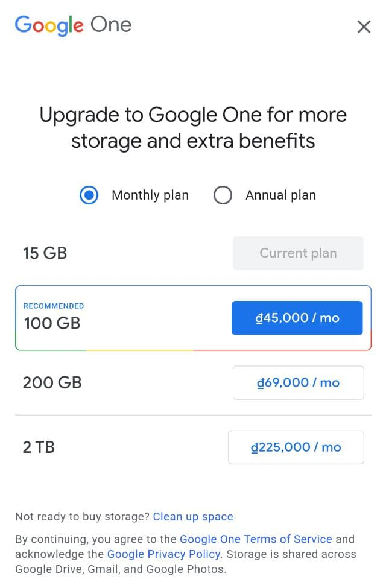The width and height of the screenshot is (386, 588).
Task: Buy 100 GB for ₫45,000 per month
Action: [297, 318]
